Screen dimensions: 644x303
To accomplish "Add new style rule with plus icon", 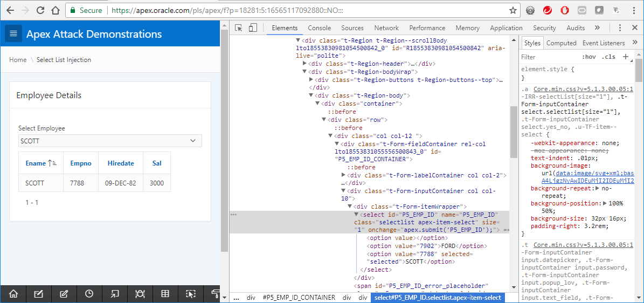I will click(x=625, y=57).
